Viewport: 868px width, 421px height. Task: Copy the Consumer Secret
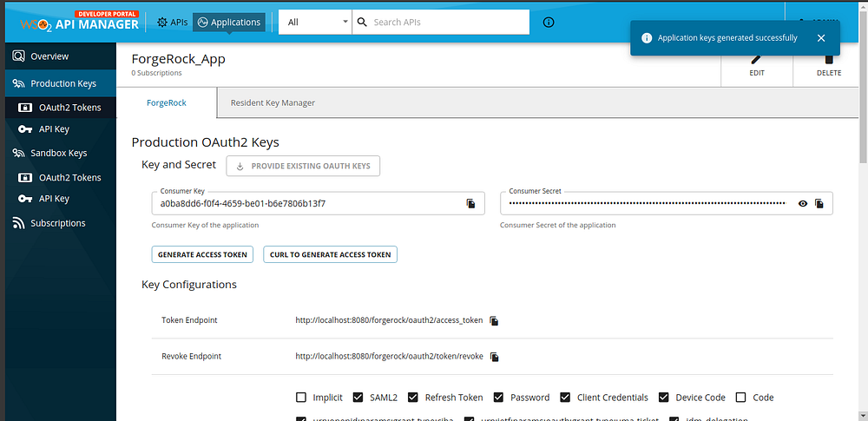819,203
